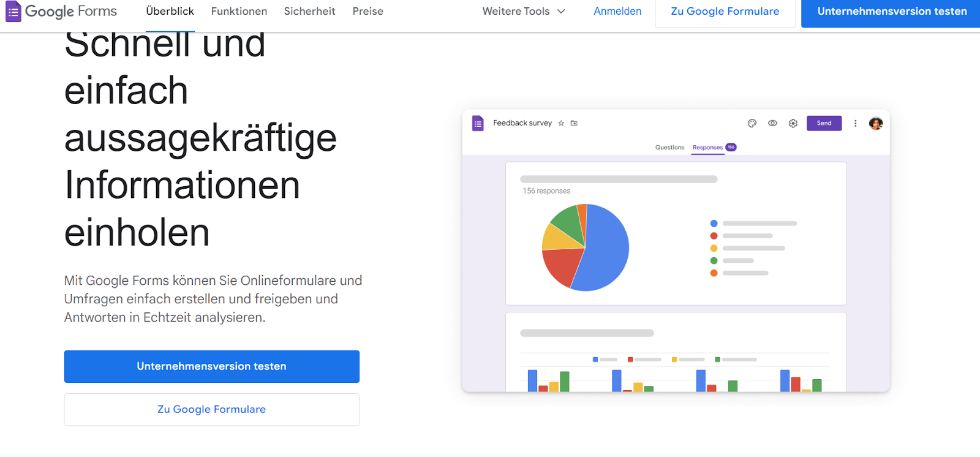
Task: Click the yellow legend dot
Action: point(714,248)
